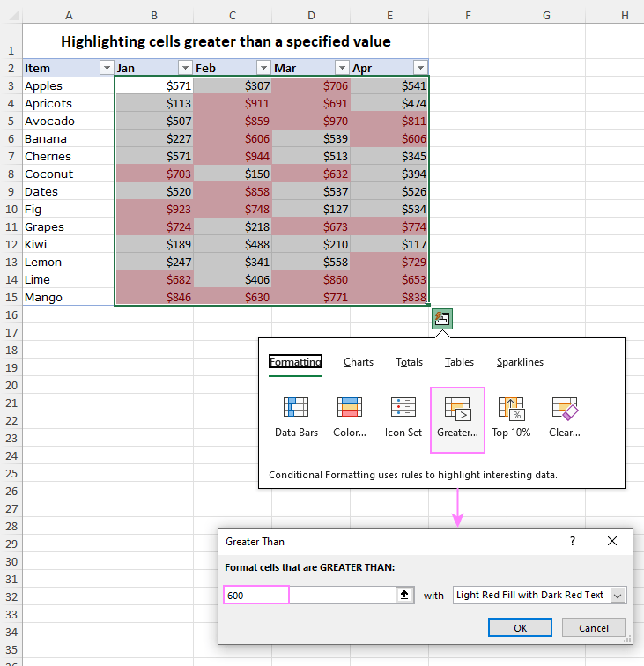Image resolution: width=644 pixels, height=666 pixels.
Task: Open the Jan column filter dropdown
Action: (185, 68)
